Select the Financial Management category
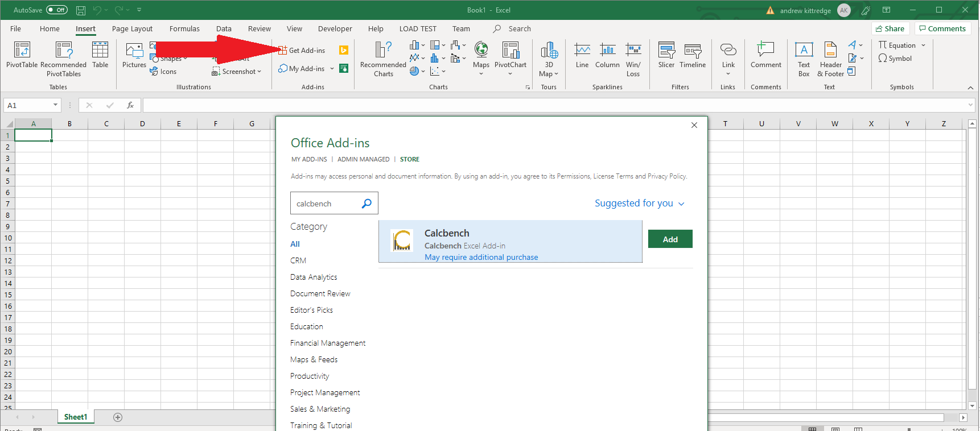 (x=328, y=343)
